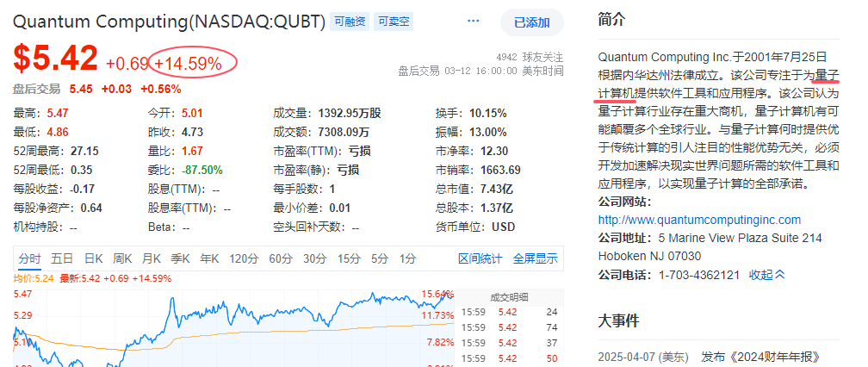
Task: Switch to the 周K chart tab
Action: 122,258
